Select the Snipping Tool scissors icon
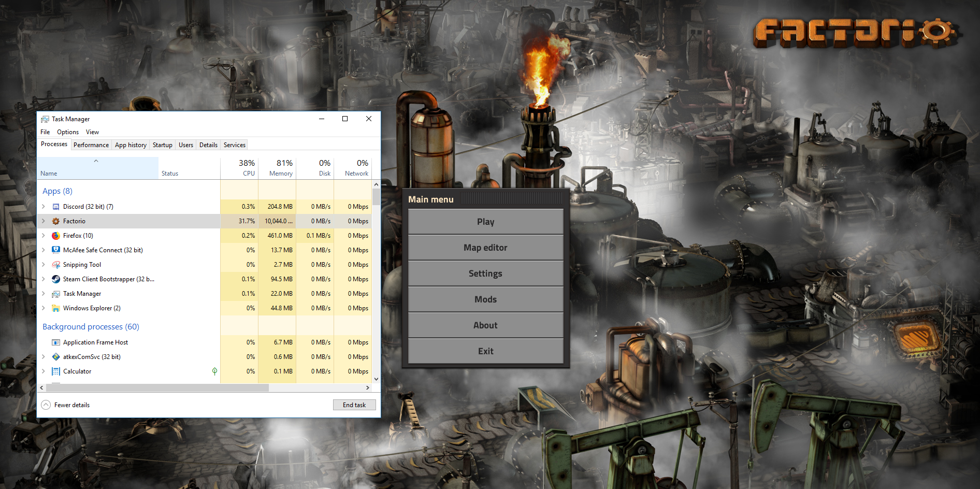The image size is (980, 489). click(x=56, y=265)
